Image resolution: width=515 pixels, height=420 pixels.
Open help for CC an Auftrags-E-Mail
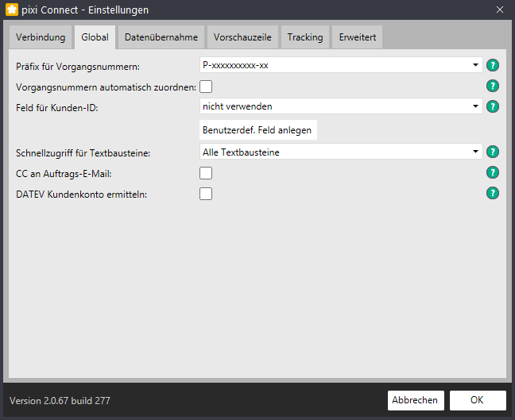(492, 172)
